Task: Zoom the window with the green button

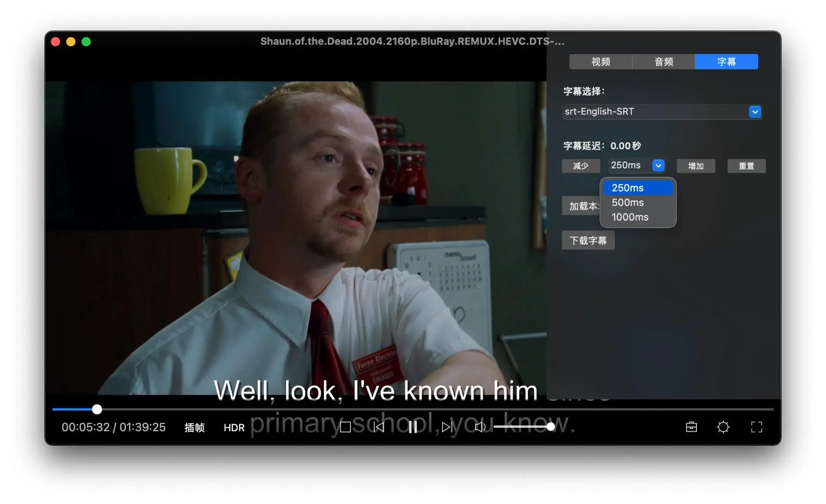Action: point(86,41)
